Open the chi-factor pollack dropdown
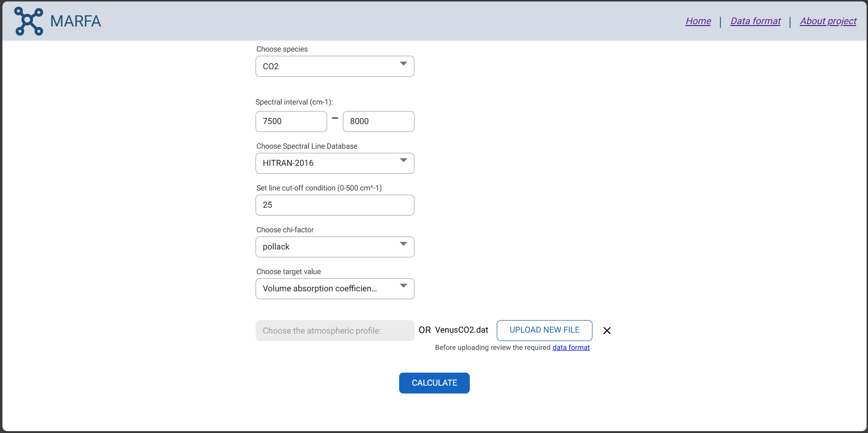This screenshot has height=433, width=868. click(x=403, y=244)
